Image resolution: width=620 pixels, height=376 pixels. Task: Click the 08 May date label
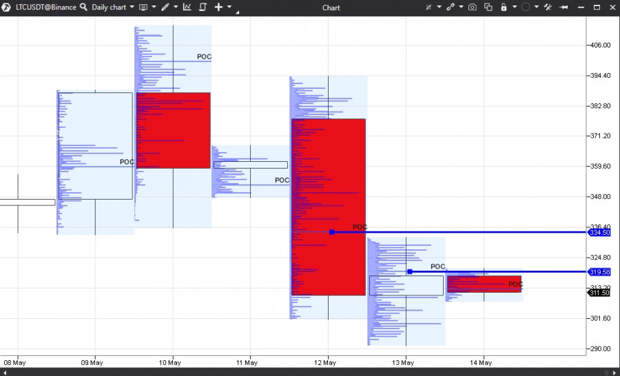pyautogui.click(x=15, y=363)
